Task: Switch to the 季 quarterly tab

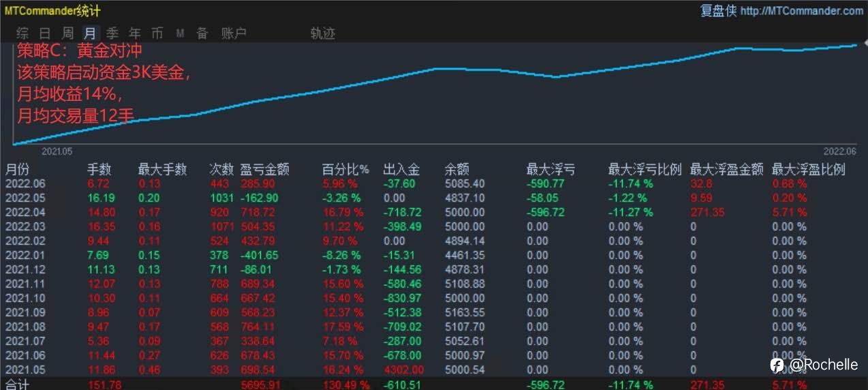Action: tap(112, 33)
